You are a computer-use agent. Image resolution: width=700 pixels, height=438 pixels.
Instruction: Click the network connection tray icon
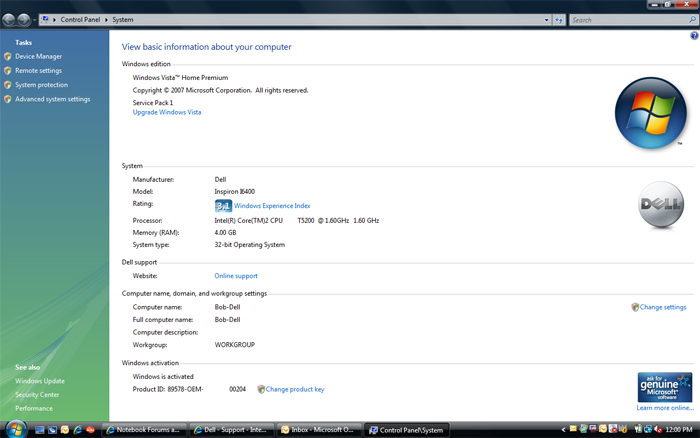[648, 429]
